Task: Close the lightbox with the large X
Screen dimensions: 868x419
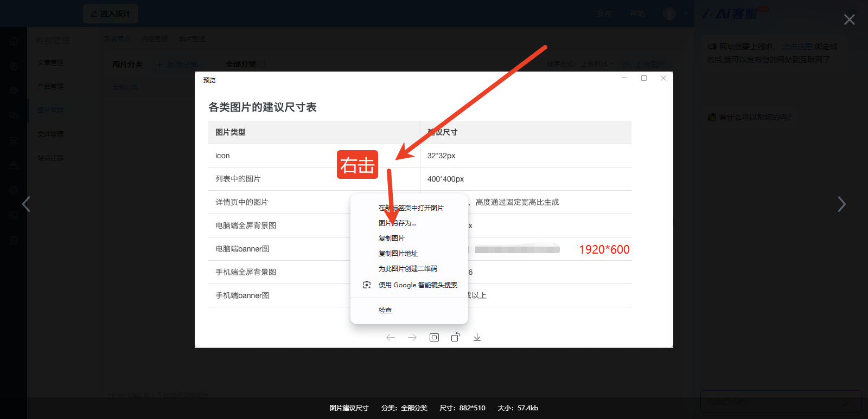Action: pyautogui.click(x=850, y=20)
